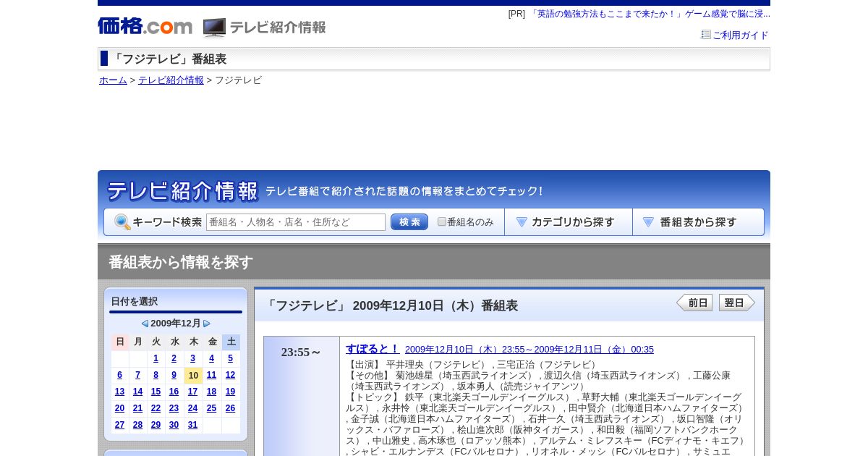868x456 pixels.
Task: Select December 9 in calendar
Action: (174, 375)
